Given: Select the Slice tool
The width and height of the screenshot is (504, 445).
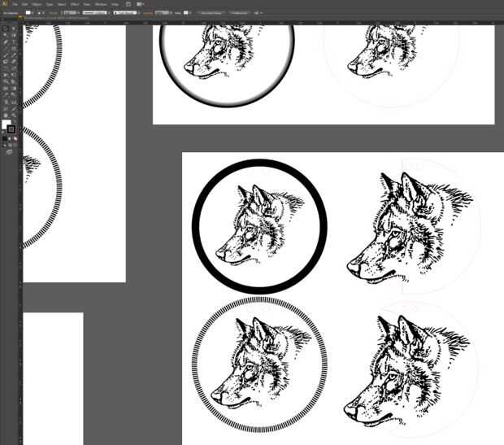Looking at the screenshot, I should pyautogui.click(x=14, y=108).
